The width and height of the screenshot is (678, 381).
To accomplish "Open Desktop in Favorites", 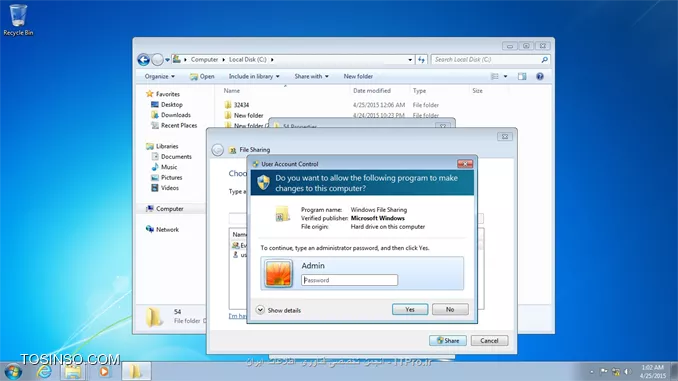I will [166, 104].
